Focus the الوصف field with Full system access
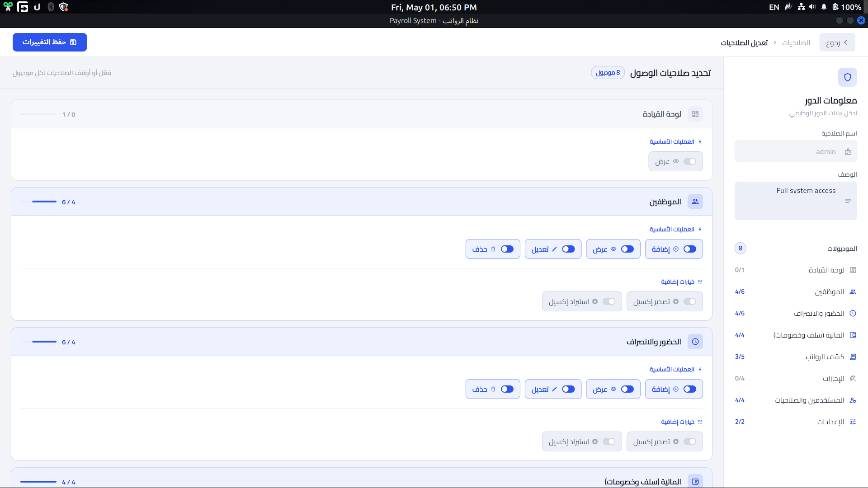The height and width of the screenshot is (488, 868). point(796,201)
